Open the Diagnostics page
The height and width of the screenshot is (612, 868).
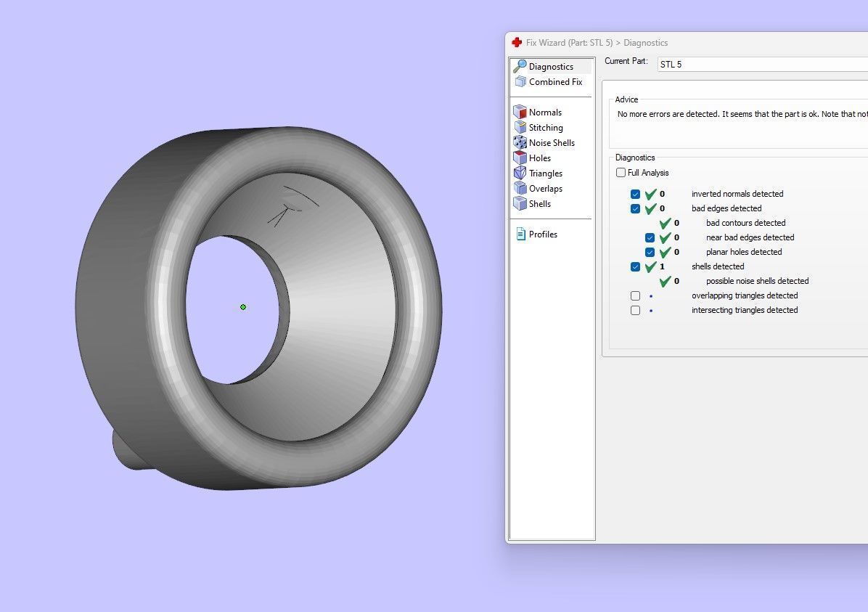tap(551, 67)
